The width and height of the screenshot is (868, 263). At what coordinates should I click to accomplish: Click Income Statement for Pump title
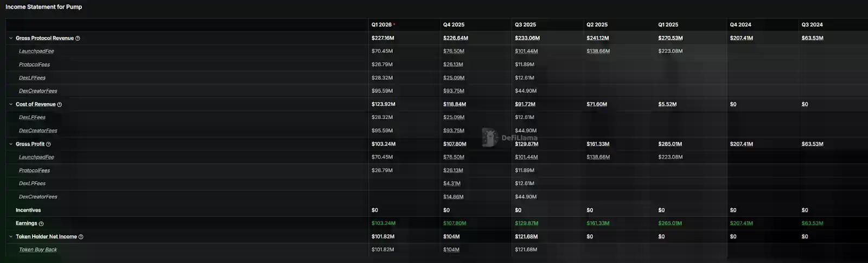[44, 7]
